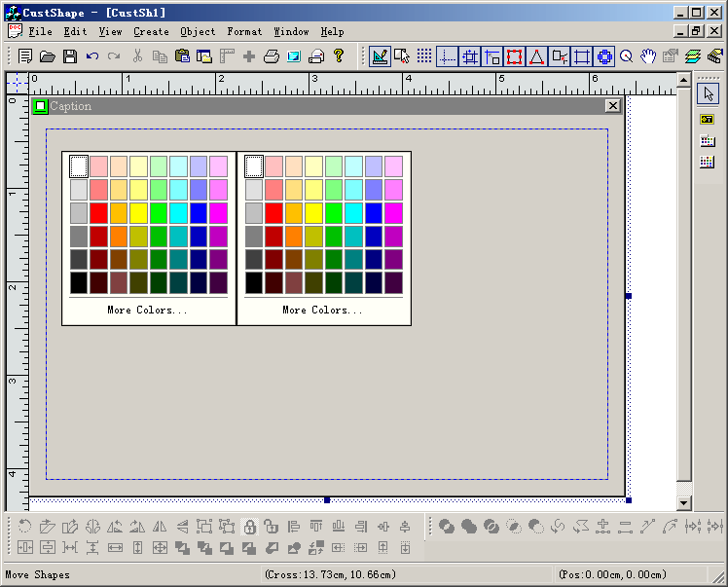Click the Unlock open-padlock icon
The image size is (728, 587).
coord(272,527)
